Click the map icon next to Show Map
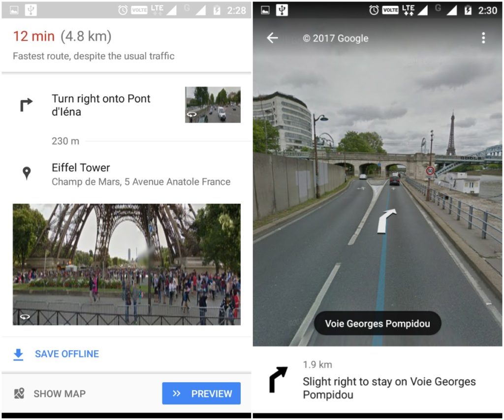The image size is (504, 420). tap(19, 393)
